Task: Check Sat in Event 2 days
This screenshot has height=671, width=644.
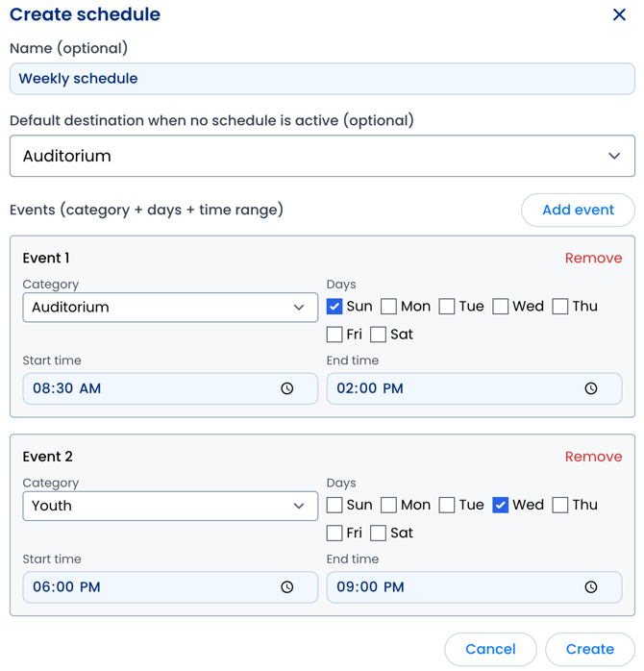Action: point(378,533)
